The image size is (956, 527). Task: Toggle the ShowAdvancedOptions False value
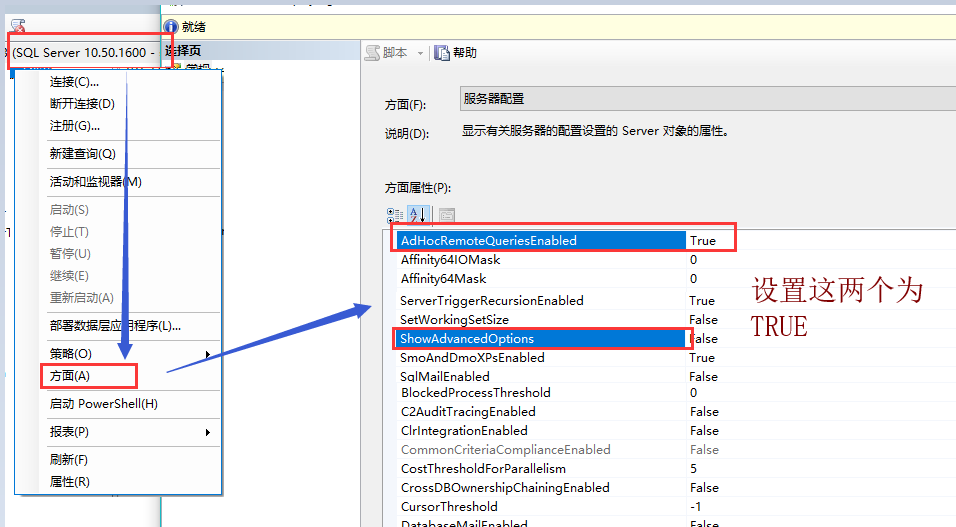(x=704, y=339)
